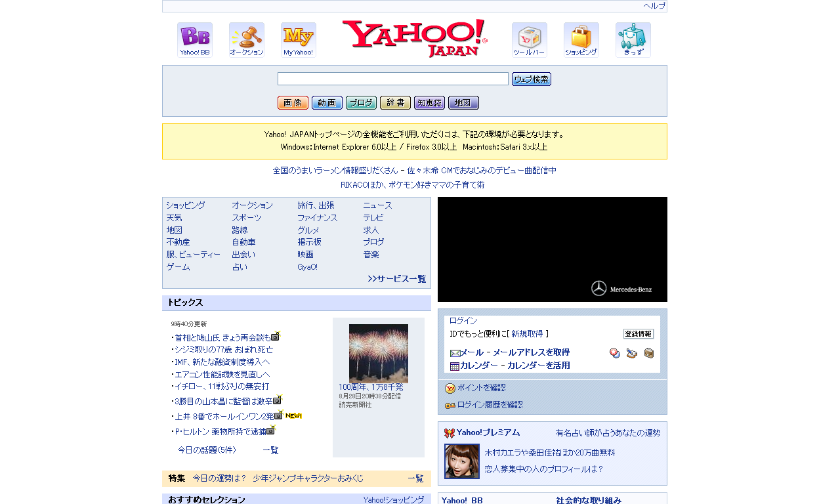Select the 知恵袋 search tab
This screenshot has width=840, height=504.
point(429,103)
